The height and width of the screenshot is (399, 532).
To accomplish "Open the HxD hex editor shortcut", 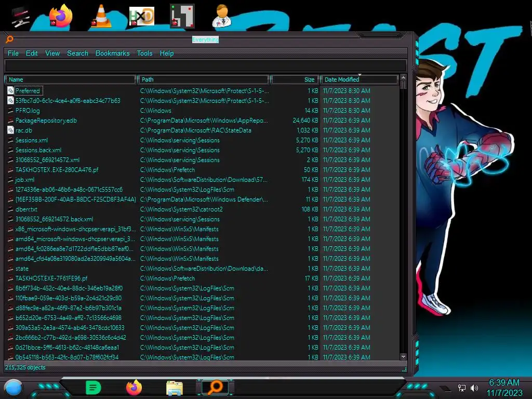I will coord(141,16).
